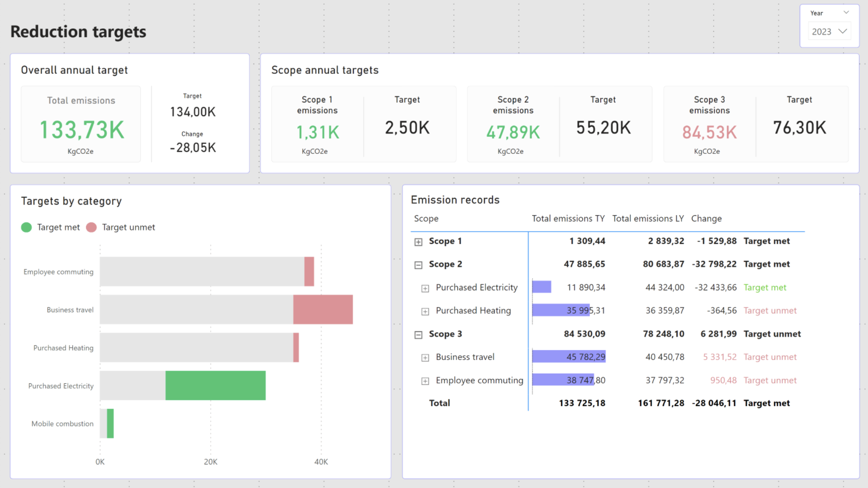Sort by Total emissions TY column header

click(568, 219)
